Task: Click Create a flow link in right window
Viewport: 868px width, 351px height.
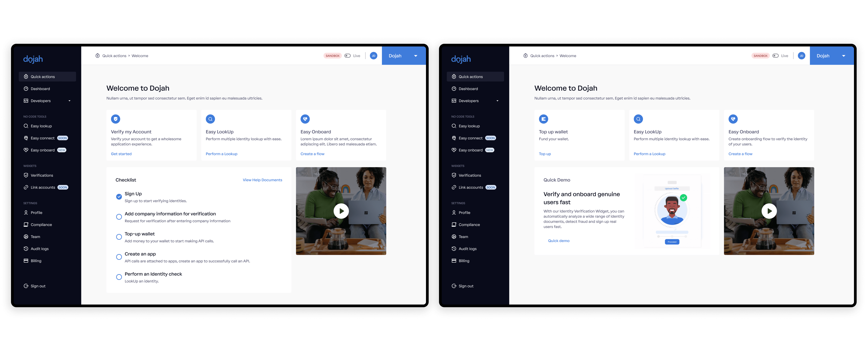Action: pos(740,154)
